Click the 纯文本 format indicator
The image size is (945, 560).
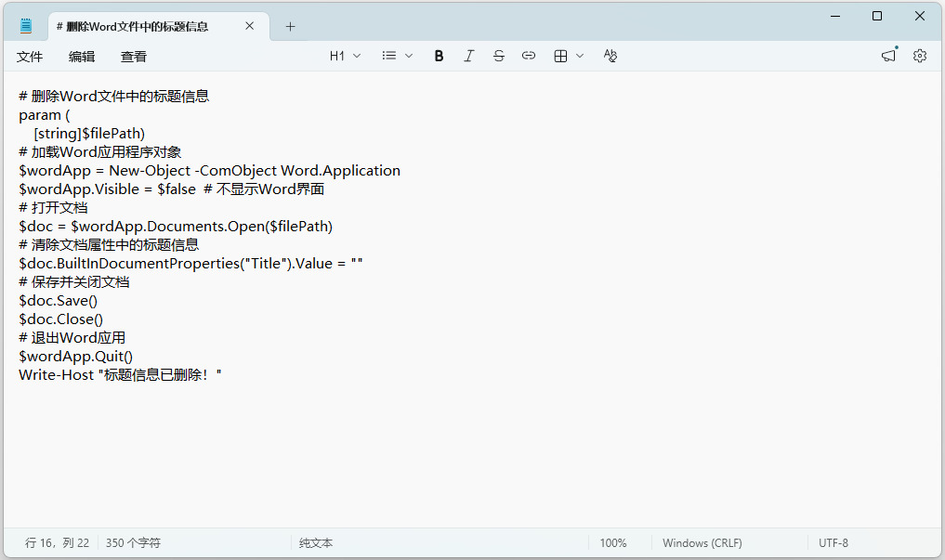[316, 543]
